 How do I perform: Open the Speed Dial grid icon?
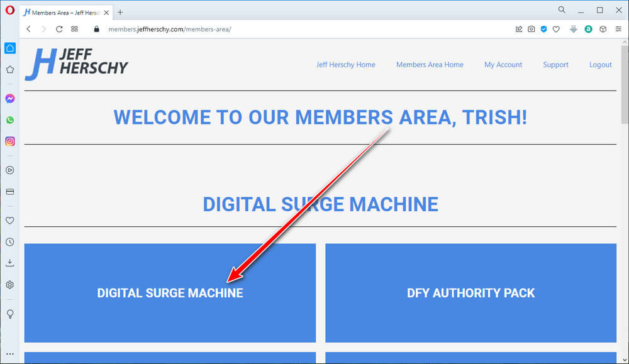point(75,29)
